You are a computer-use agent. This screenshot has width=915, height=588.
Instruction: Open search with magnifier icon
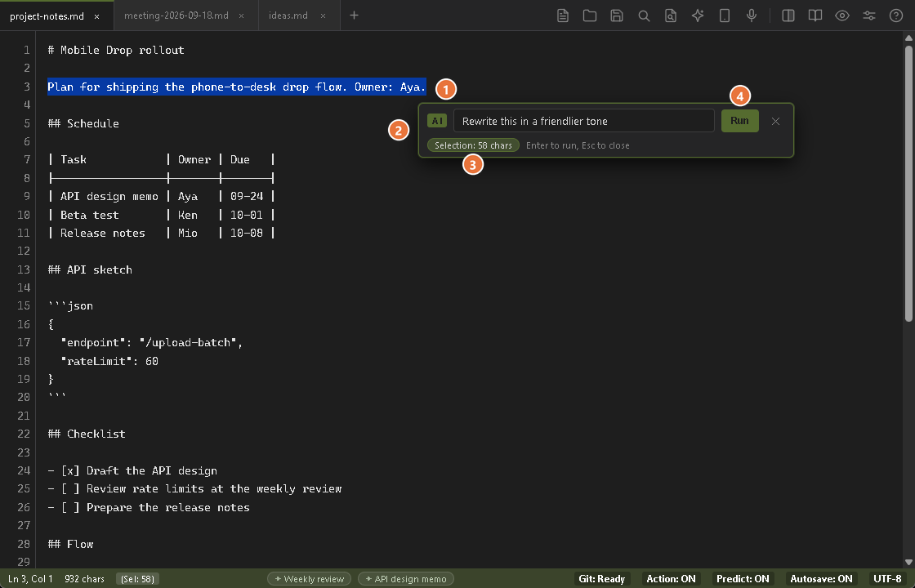644,16
